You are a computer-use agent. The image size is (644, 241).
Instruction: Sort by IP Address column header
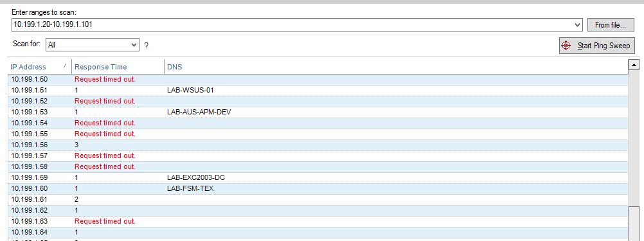click(39, 67)
